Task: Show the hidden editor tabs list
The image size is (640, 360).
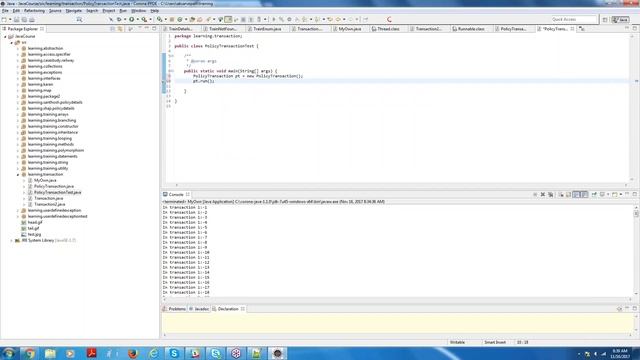Action: pos(582,29)
